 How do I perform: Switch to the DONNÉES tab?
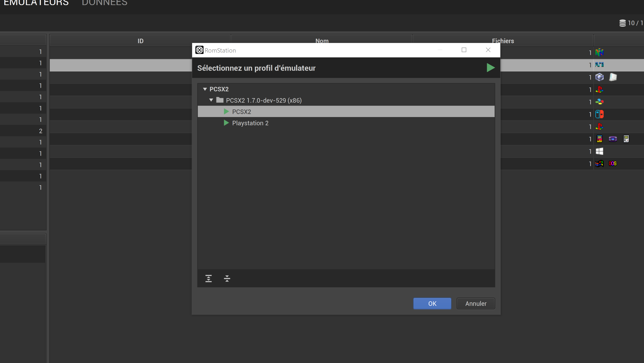[x=104, y=3]
